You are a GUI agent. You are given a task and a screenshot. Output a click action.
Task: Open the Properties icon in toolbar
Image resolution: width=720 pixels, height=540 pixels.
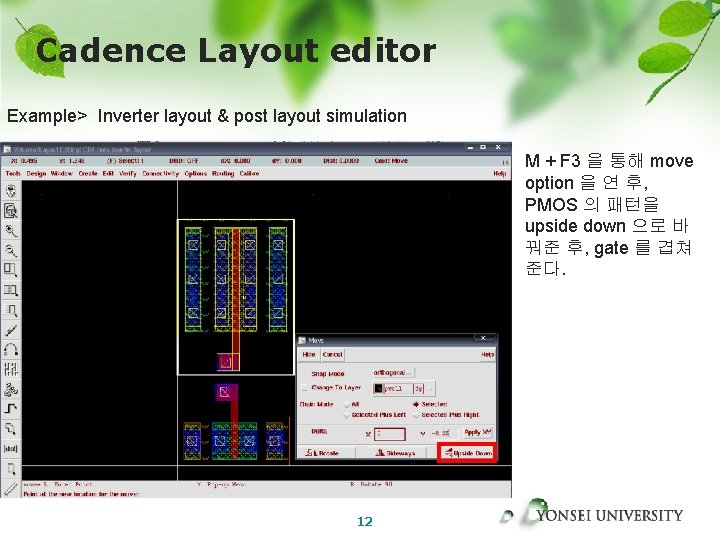point(11,369)
